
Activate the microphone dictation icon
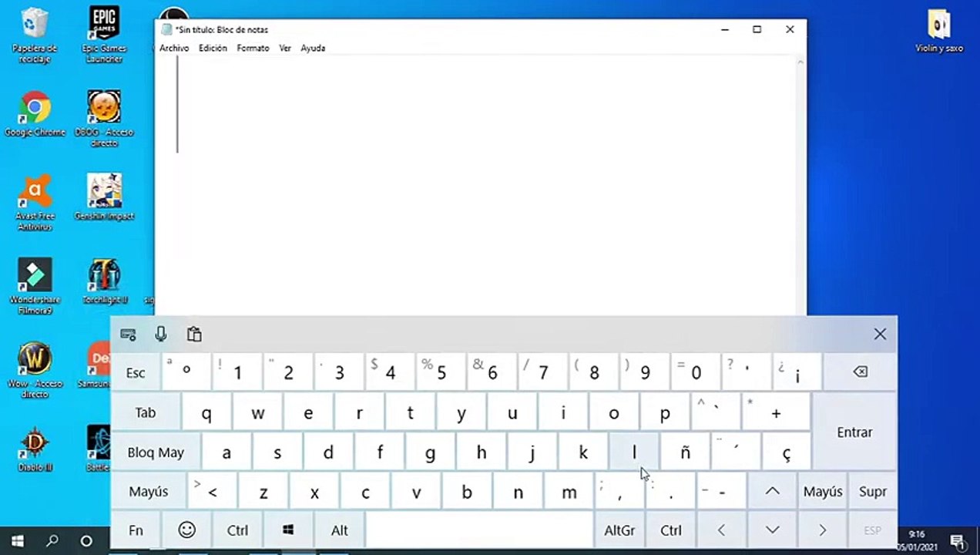161,334
